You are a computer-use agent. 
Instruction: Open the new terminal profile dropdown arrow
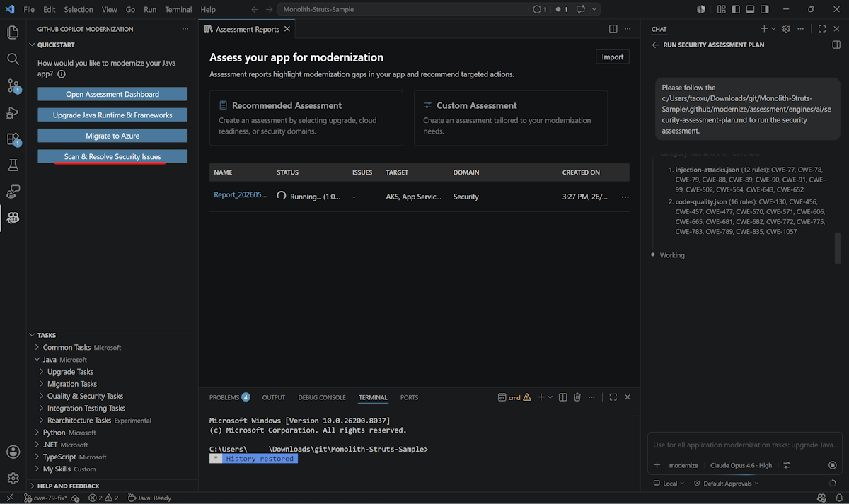[x=550, y=397]
